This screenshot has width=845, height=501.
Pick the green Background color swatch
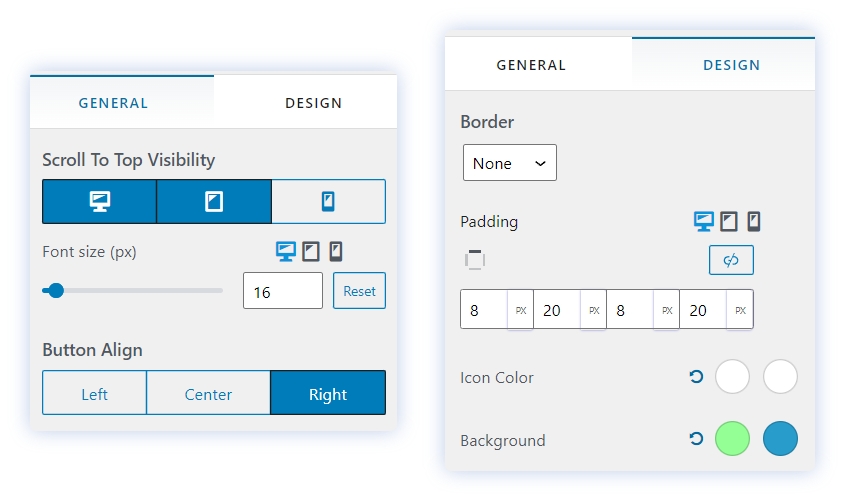pyautogui.click(x=733, y=439)
